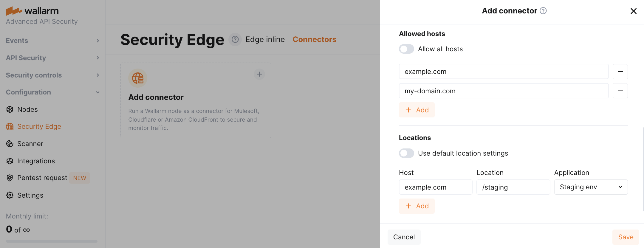Click the Scanner radar icon

(10, 144)
